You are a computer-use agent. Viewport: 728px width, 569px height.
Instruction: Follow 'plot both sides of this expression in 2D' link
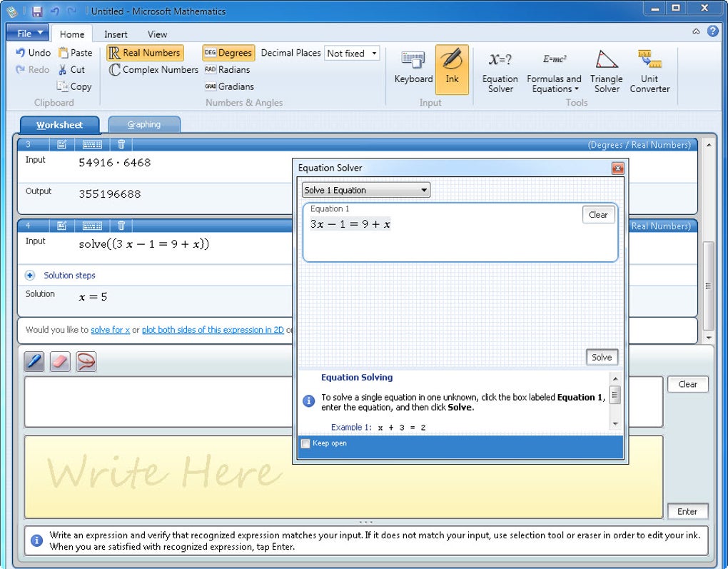pyautogui.click(x=213, y=330)
